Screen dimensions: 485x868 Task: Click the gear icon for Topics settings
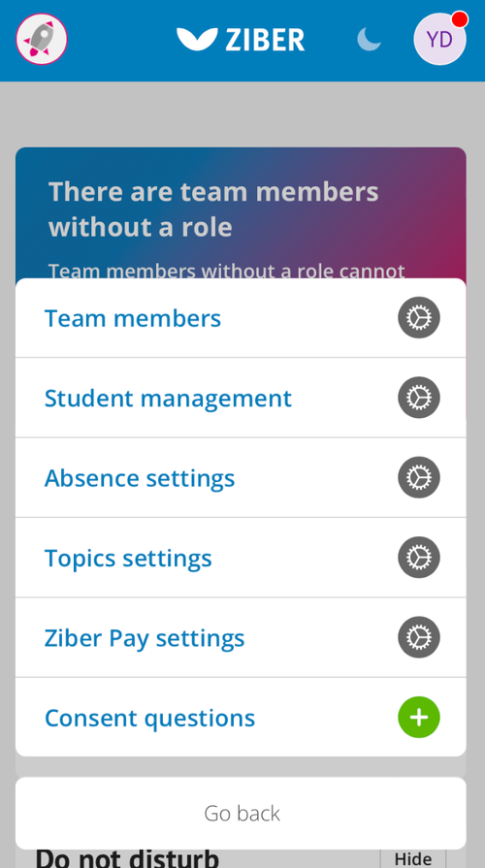point(419,558)
